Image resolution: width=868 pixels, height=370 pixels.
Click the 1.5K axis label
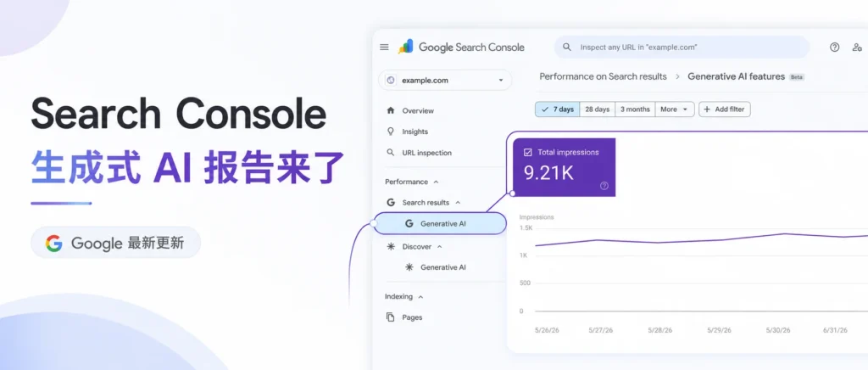click(526, 227)
